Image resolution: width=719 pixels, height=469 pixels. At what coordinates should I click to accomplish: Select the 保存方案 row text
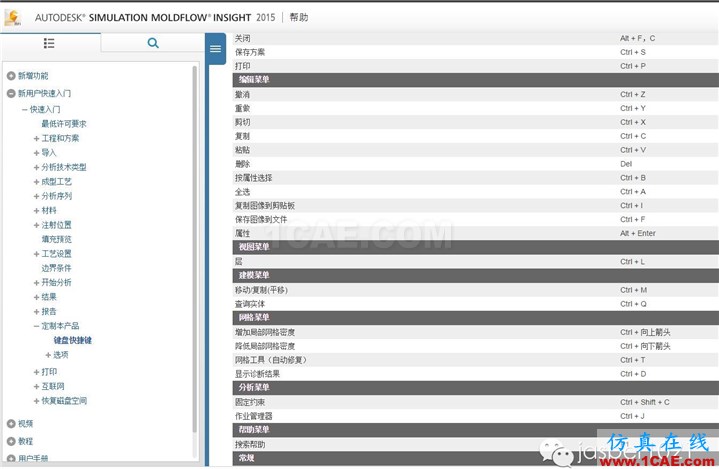coord(250,52)
